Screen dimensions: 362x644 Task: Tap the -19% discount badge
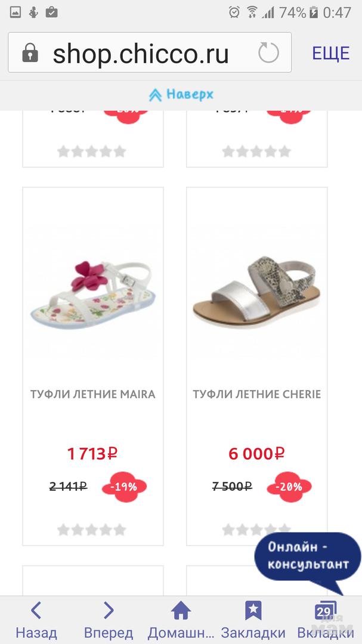pos(125,487)
